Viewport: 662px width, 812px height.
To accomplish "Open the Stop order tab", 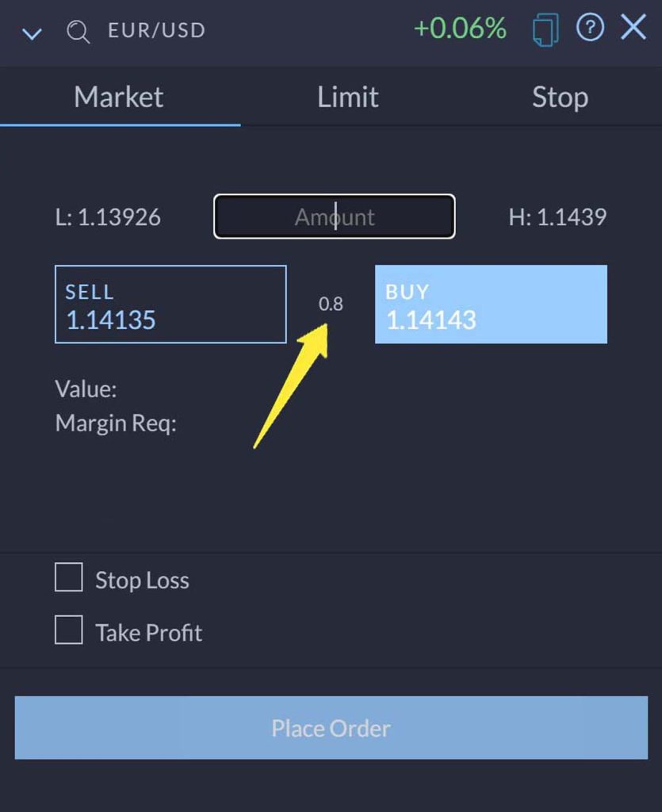I will [x=560, y=97].
